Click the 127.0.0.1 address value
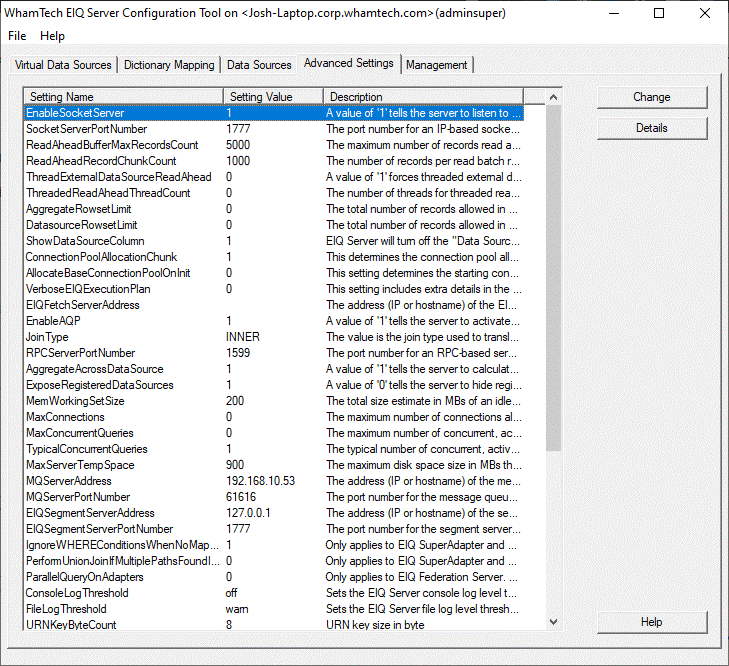The image size is (729, 666). tap(248, 513)
